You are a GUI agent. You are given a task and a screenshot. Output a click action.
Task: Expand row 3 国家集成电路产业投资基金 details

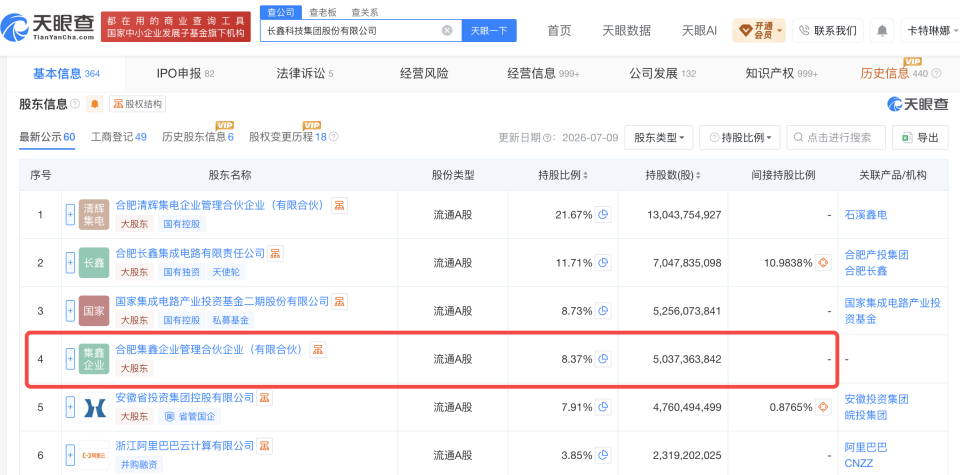(x=70, y=310)
